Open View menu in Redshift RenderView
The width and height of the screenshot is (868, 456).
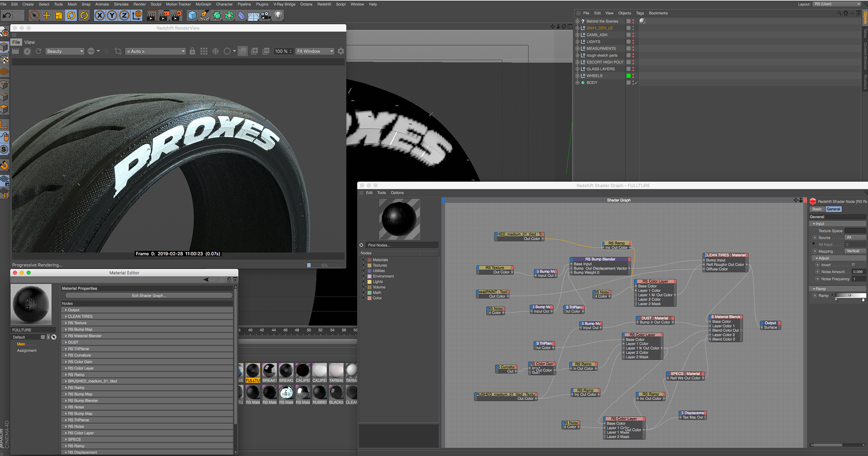pyautogui.click(x=29, y=42)
